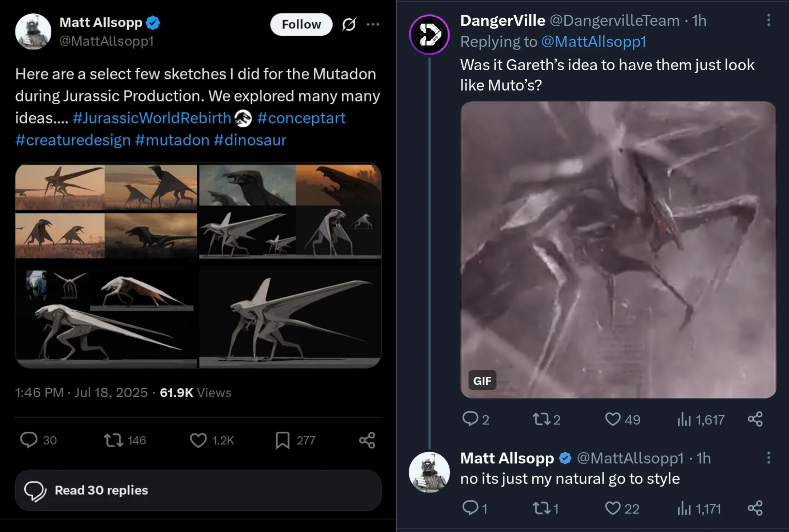Click the Read 30 replies button
The width and height of the screenshot is (789, 532).
(198, 490)
